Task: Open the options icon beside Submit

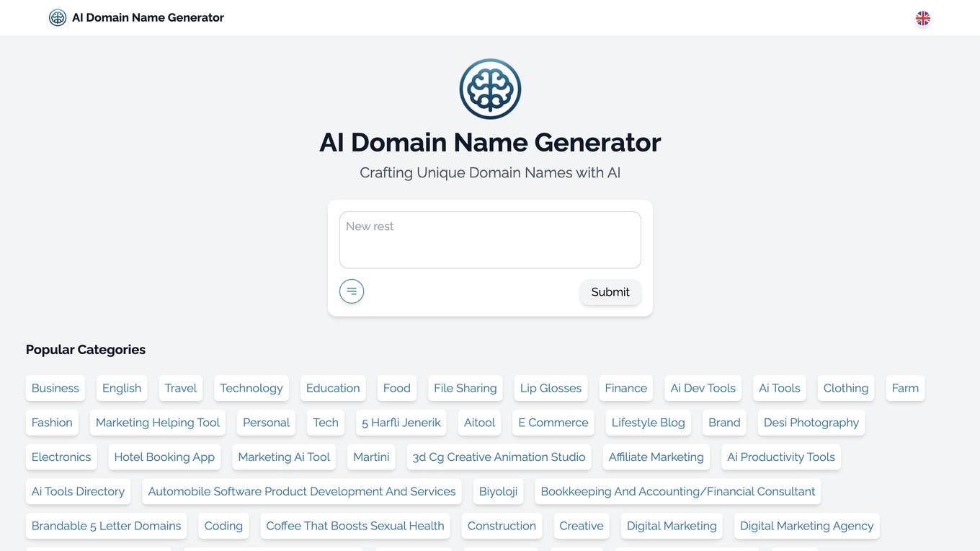Action: [x=352, y=291]
